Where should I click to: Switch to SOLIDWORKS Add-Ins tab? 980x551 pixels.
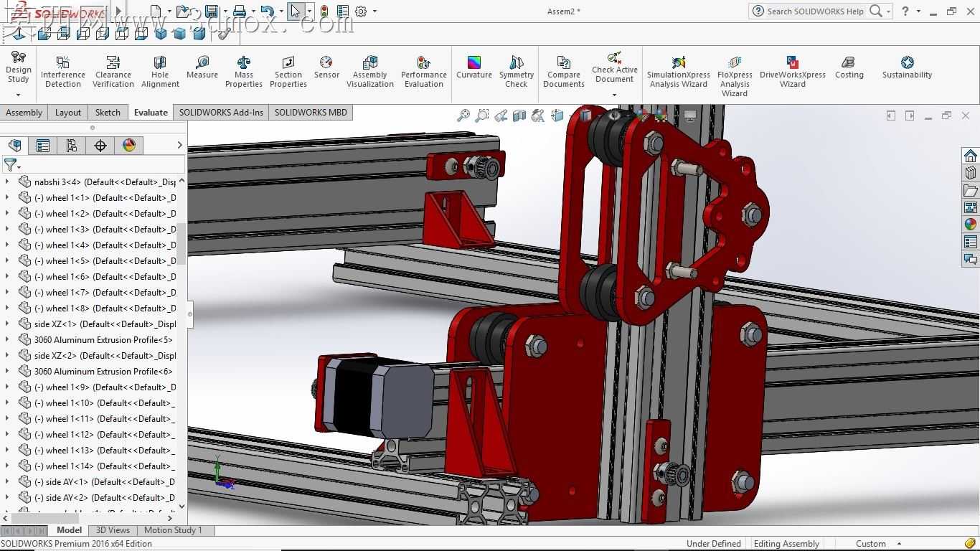(x=221, y=113)
